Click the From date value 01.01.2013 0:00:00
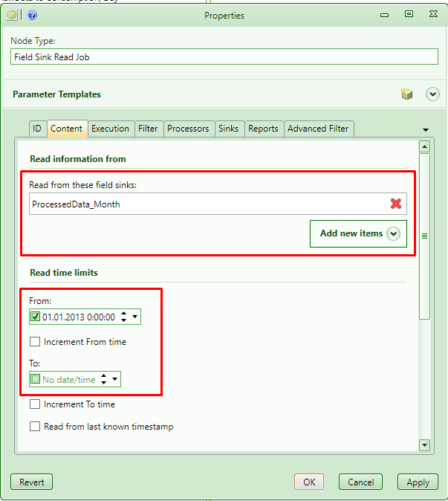The height and width of the screenshot is (501, 448). pyautogui.click(x=79, y=317)
